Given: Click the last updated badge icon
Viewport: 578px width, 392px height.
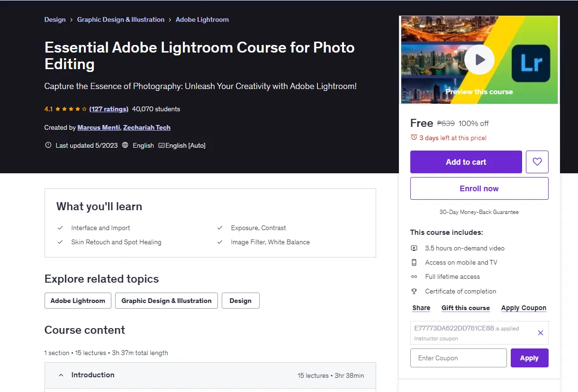Looking at the screenshot, I should coord(48,145).
